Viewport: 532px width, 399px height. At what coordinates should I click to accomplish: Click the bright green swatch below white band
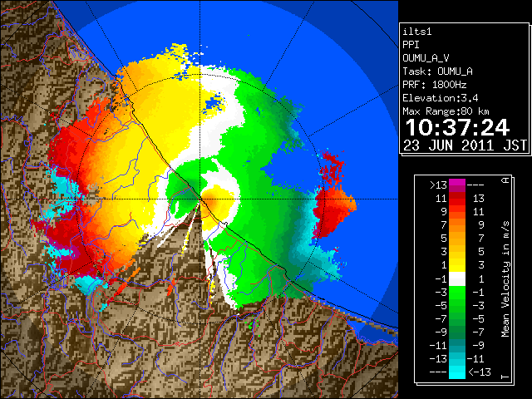coord(457,292)
